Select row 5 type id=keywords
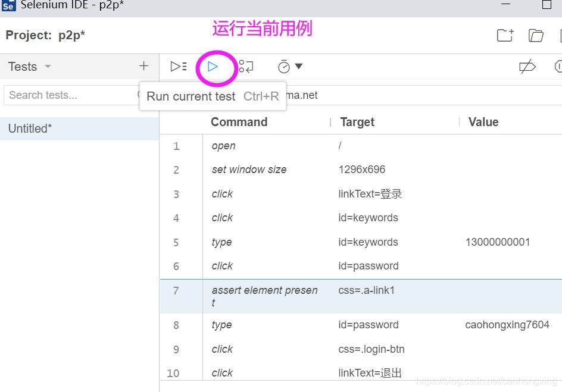This screenshot has height=392, width=562. [361, 242]
